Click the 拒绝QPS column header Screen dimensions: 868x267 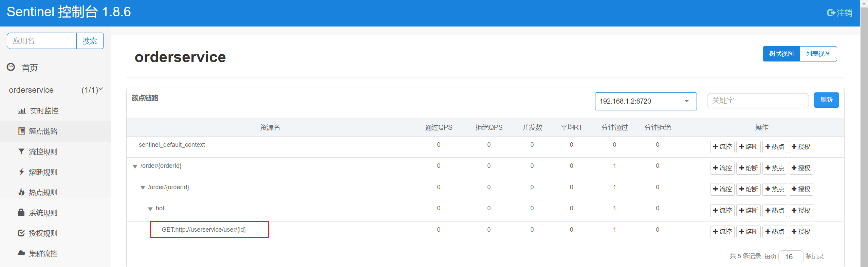[489, 127]
